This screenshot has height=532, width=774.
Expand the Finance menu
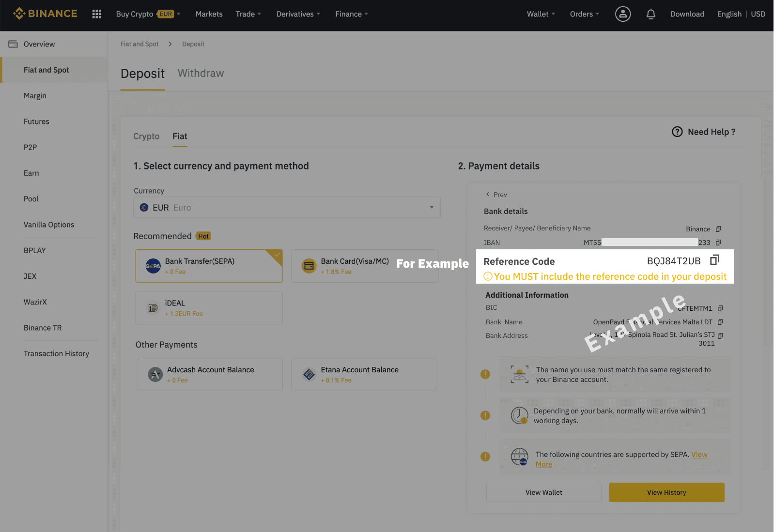[x=352, y=14]
